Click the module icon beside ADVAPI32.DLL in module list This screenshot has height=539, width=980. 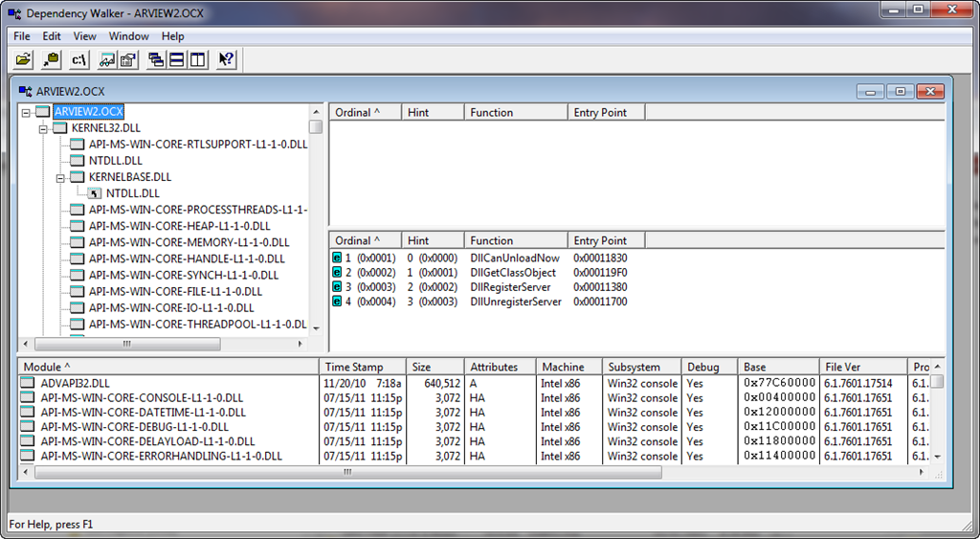[28, 383]
